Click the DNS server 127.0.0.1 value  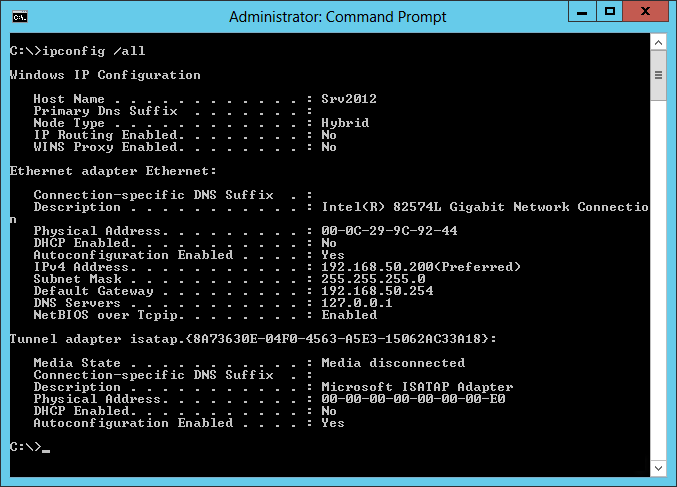[x=357, y=303]
